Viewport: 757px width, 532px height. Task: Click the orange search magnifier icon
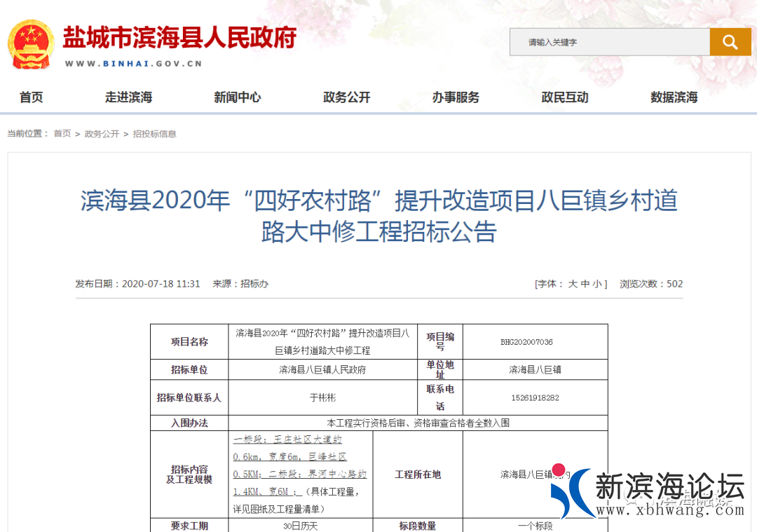point(730,41)
